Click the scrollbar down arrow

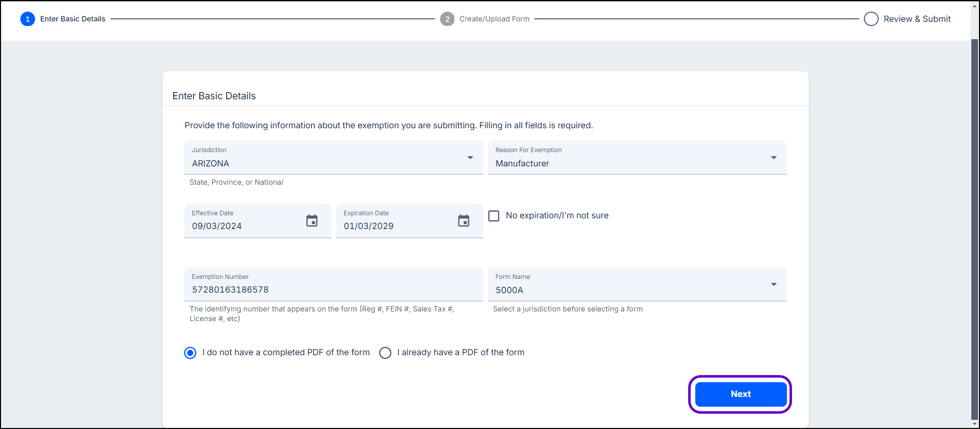[x=975, y=424]
